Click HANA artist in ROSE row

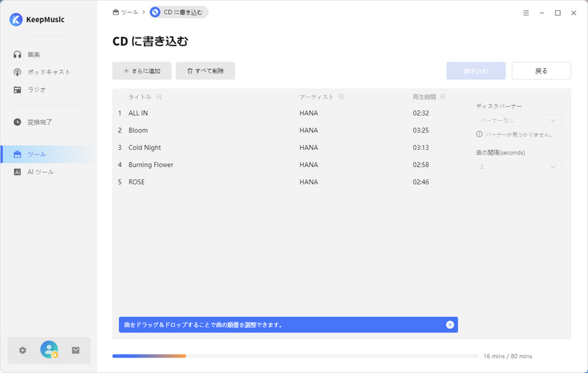(x=309, y=182)
